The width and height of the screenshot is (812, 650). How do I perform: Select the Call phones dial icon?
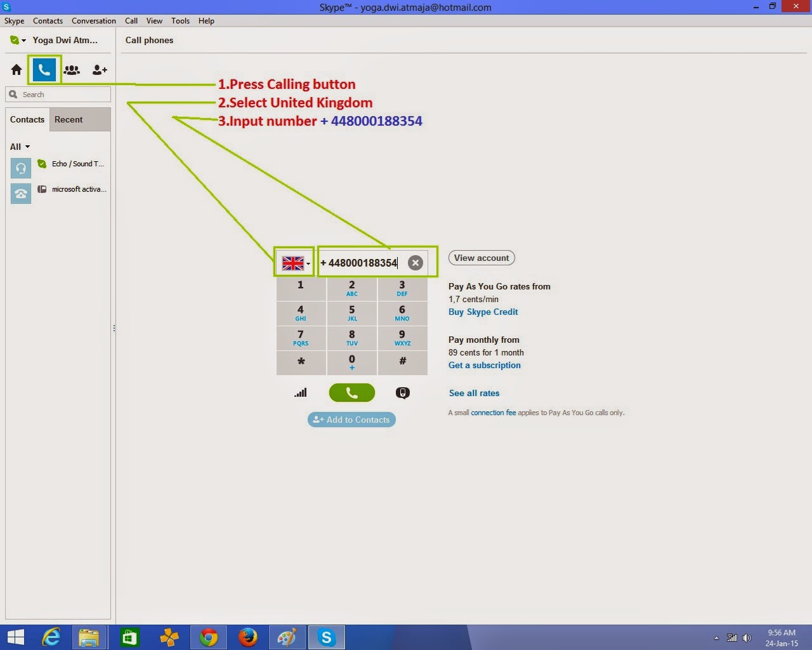click(44, 70)
